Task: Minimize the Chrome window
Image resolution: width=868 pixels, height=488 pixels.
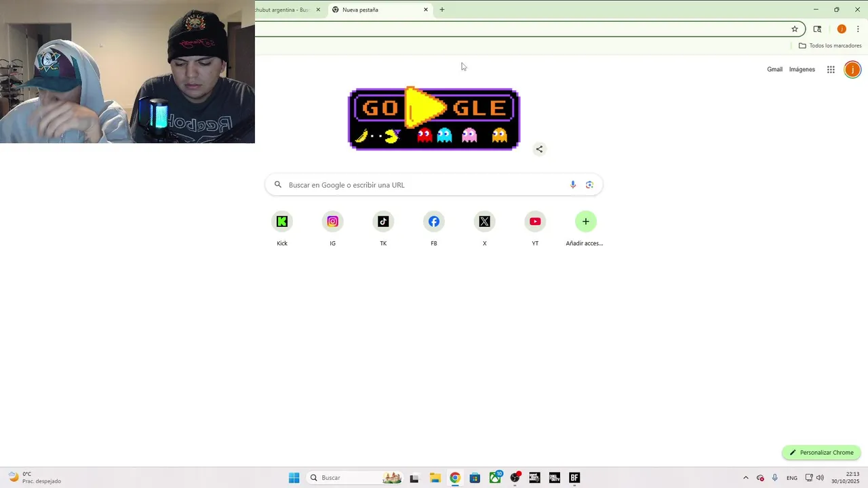Action: (x=816, y=9)
